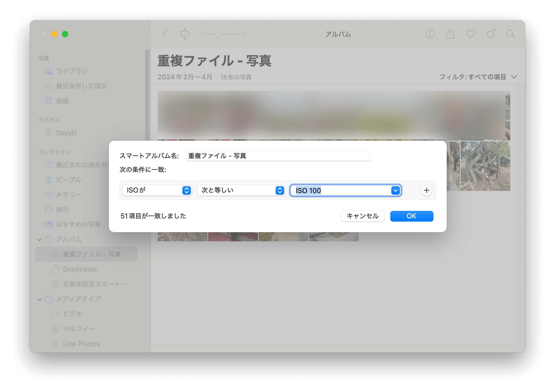Viewport: 555px width, 392px height.
Task: Select 重複ファイル - 写真 smart album
Action: click(x=86, y=254)
